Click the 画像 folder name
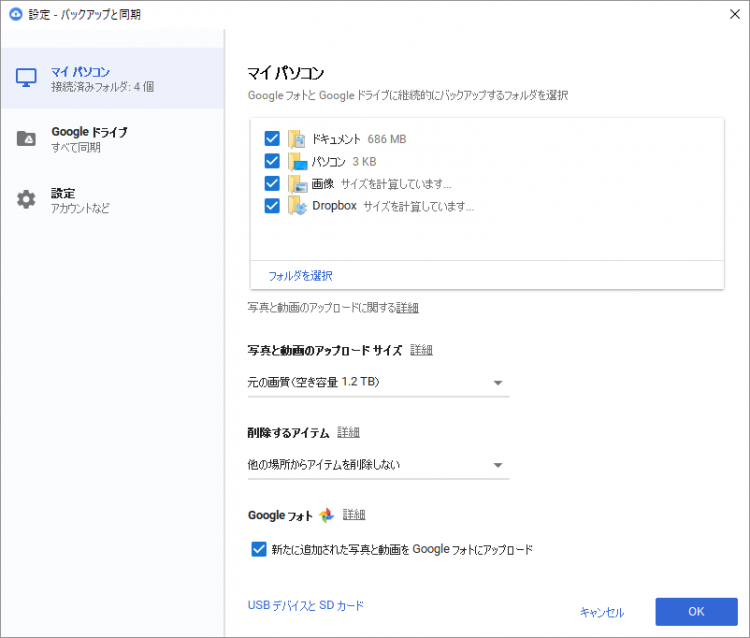The height and width of the screenshot is (638, 750). pyautogui.click(x=323, y=184)
